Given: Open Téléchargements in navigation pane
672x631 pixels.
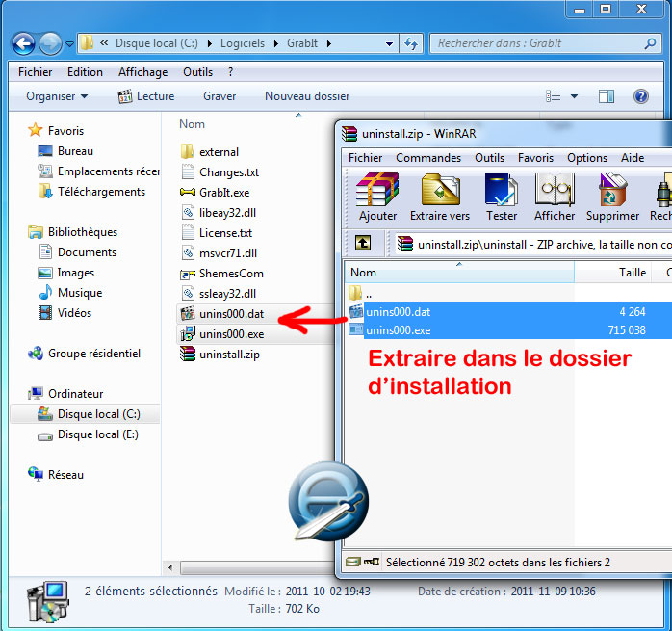Looking at the screenshot, I should [91, 192].
